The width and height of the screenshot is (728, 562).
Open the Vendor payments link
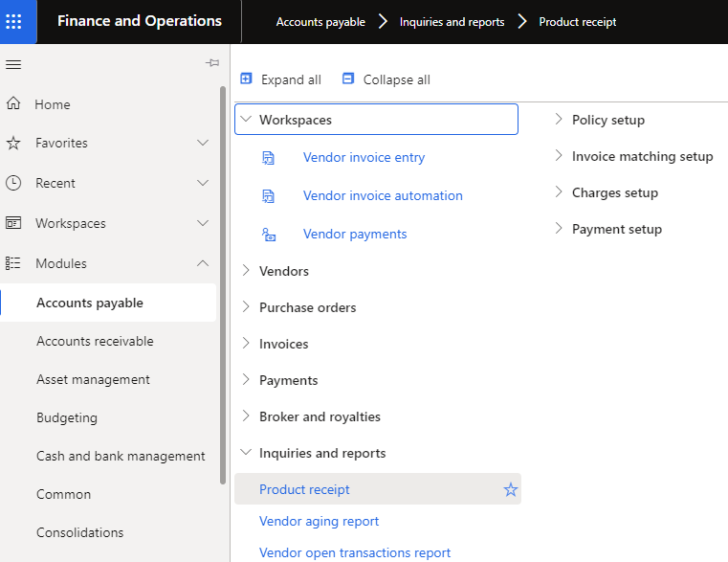(355, 234)
